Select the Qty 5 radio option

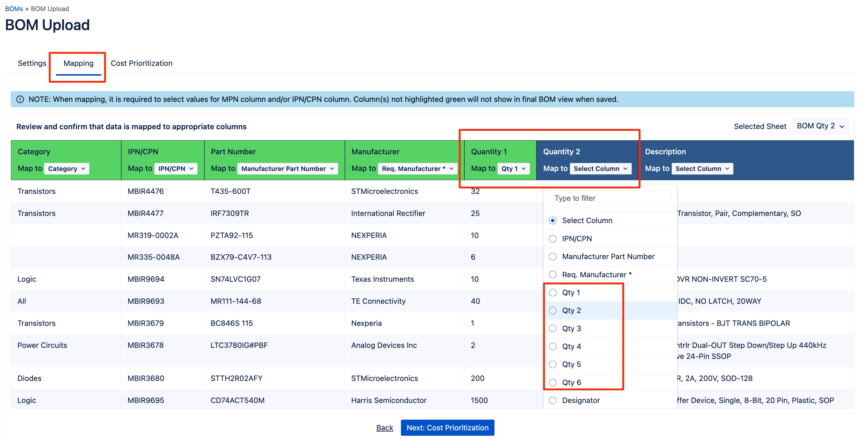pyautogui.click(x=553, y=364)
